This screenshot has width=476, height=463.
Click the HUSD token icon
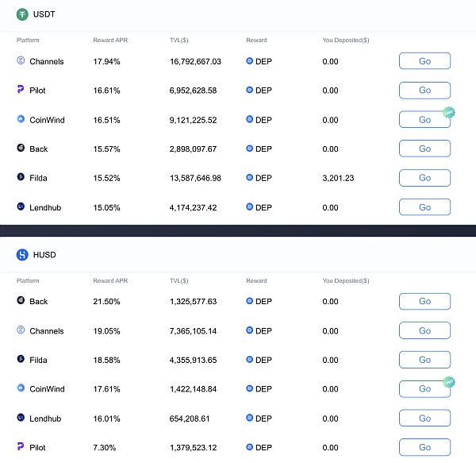[22, 255]
